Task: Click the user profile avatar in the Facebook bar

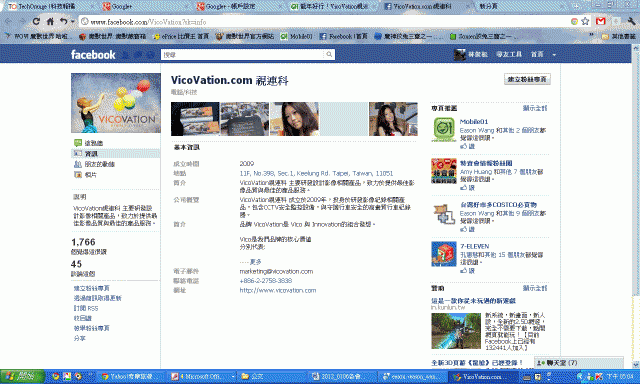Action: coord(460,54)
